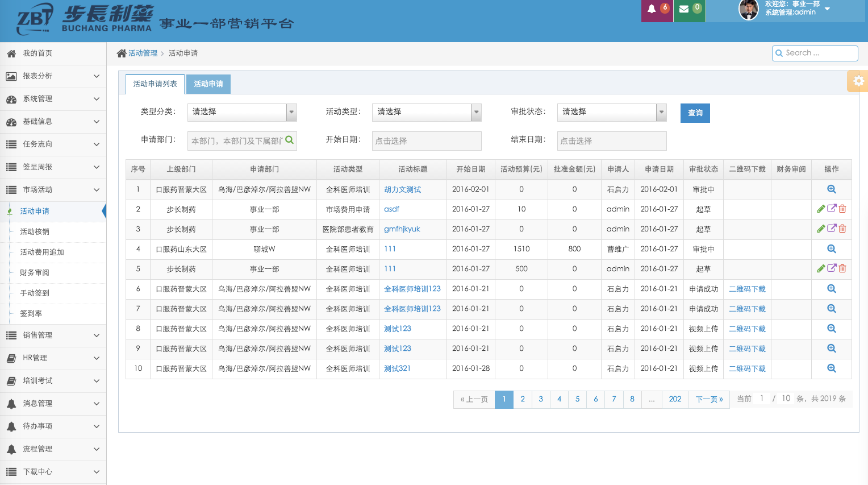
Task: Select 活动核销 in the sidebar
Action: click(x=35, y=232)
